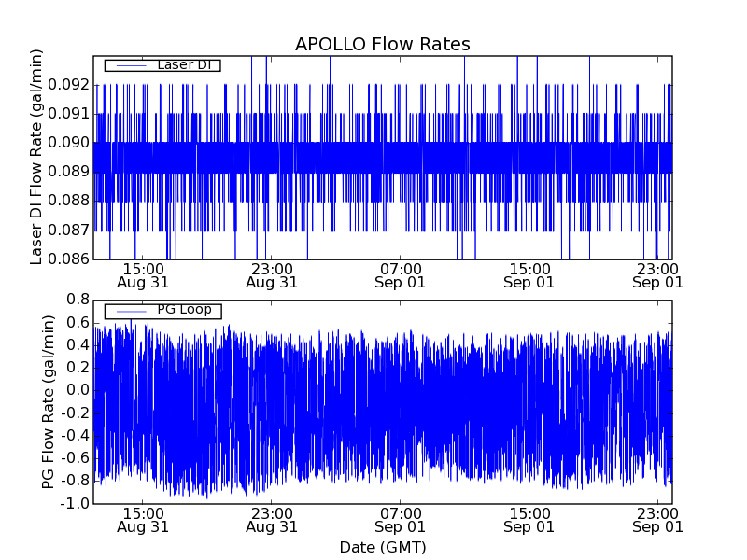Click upper chart's 15:00 Aug 31 label

[143, 275]
